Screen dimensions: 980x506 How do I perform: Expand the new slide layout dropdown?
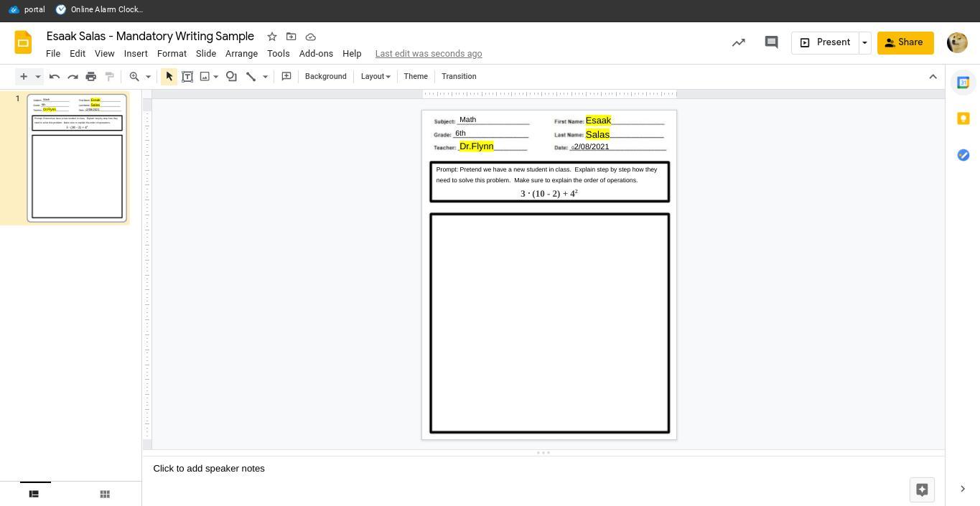(38, 76)
